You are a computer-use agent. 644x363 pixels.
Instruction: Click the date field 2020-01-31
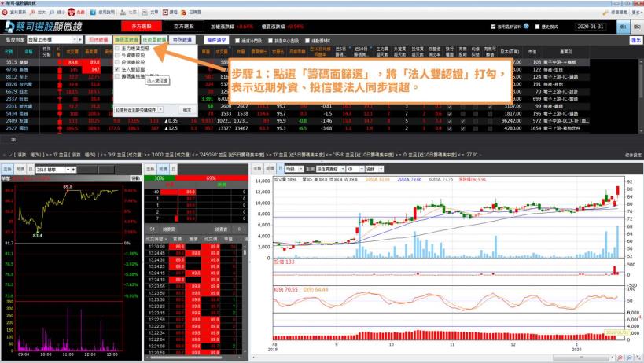click(591, 27)
